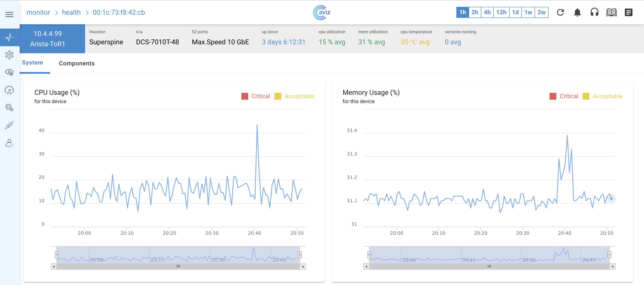Click the headset support icon

(x=594, y=12)
